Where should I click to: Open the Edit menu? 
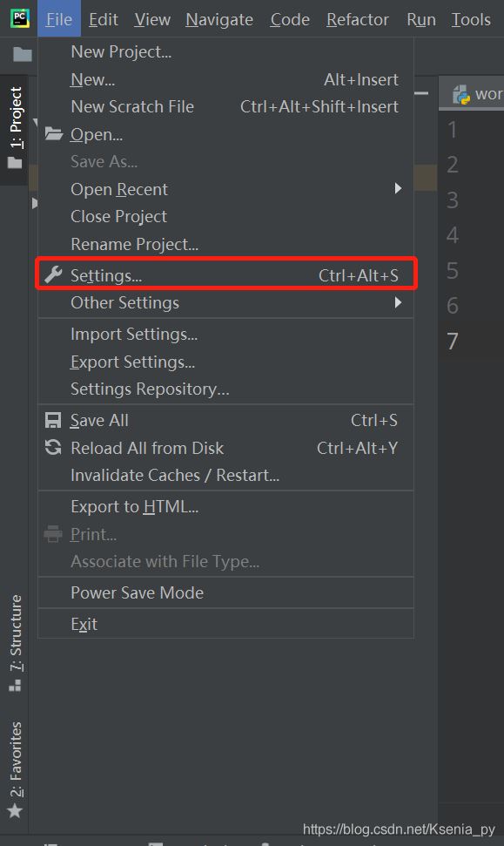[104, 19]
